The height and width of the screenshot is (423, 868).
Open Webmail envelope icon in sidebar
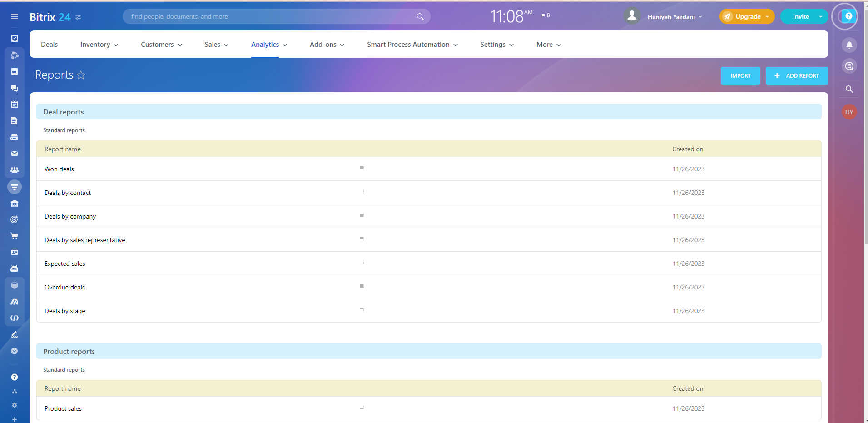pyautogui.click(x=15, y=154)
